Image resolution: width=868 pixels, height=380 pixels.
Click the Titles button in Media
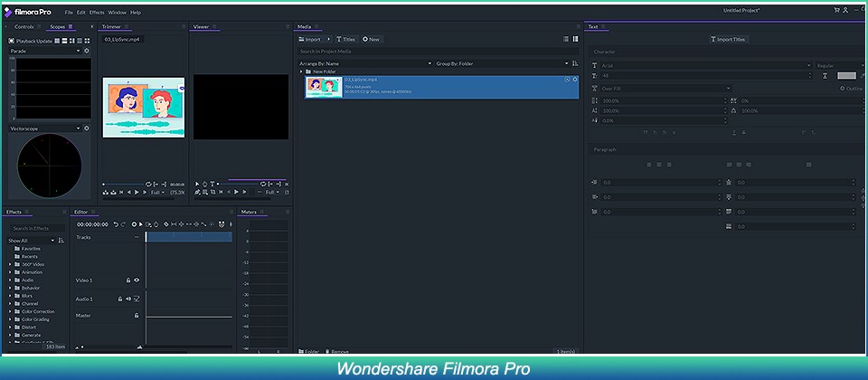tap(346, 39)
